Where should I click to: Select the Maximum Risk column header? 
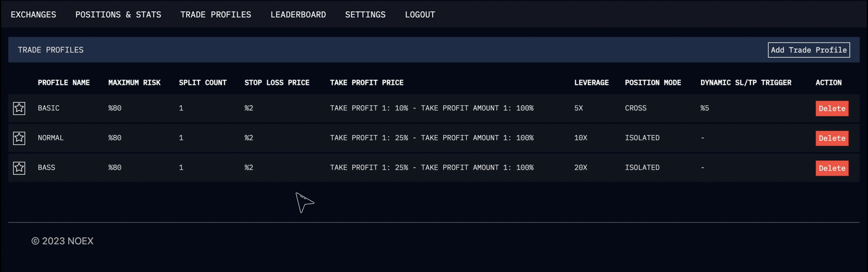(134, 83)
